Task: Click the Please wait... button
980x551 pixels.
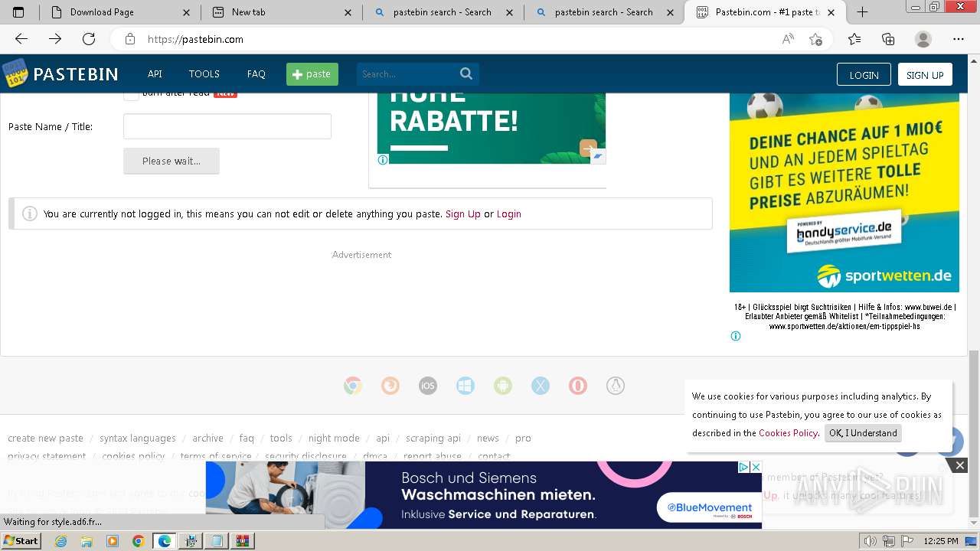Action: [171, 161]
